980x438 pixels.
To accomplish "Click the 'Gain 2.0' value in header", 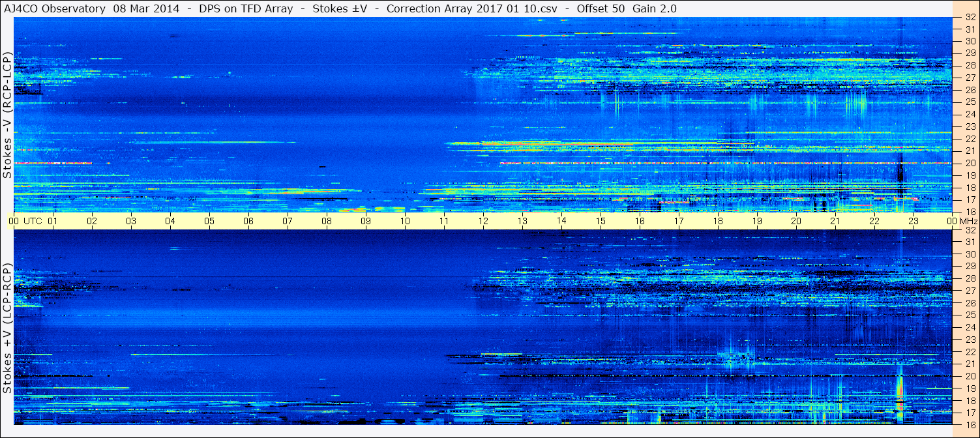I will [x=655, y=9].
